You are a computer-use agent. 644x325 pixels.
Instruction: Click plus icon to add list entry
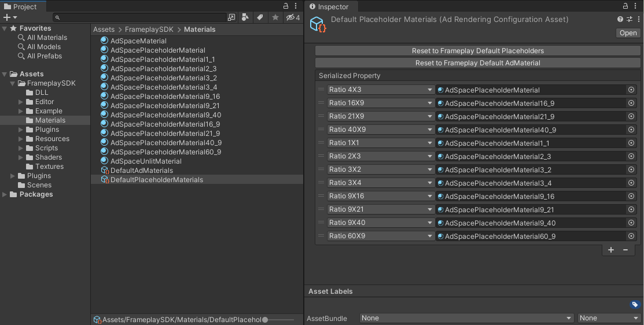[611, 250]
